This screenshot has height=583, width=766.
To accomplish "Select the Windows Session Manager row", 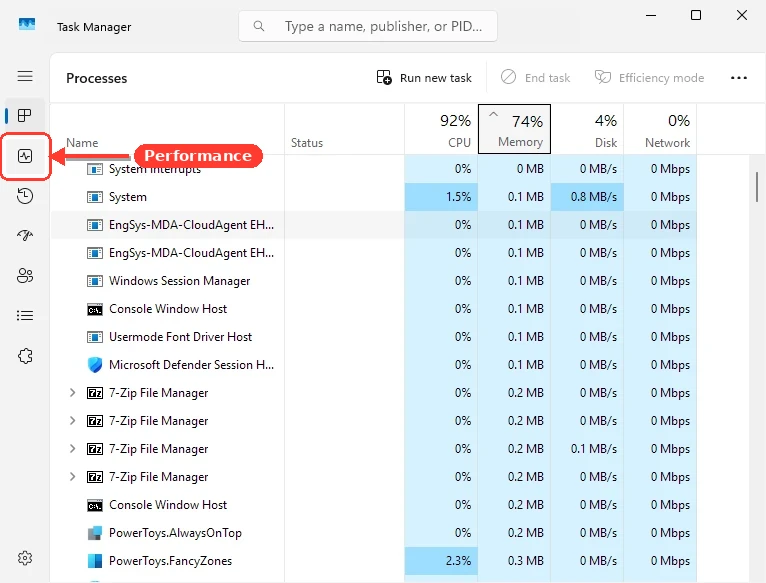I will pos(374,281).
